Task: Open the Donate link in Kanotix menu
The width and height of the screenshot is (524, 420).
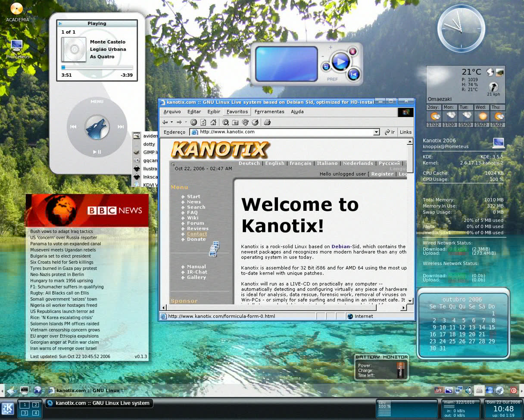Action: (x=196, y=239)
